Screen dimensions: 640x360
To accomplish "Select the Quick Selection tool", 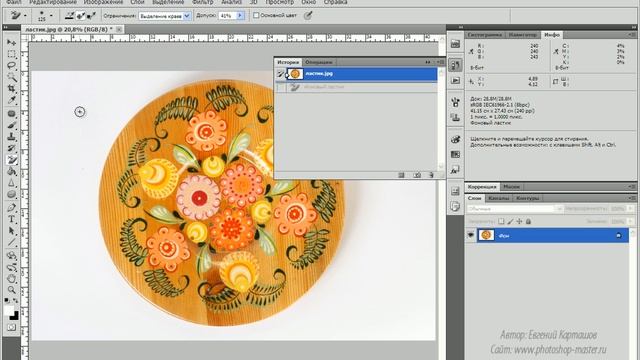I will [x=11, y=77].
